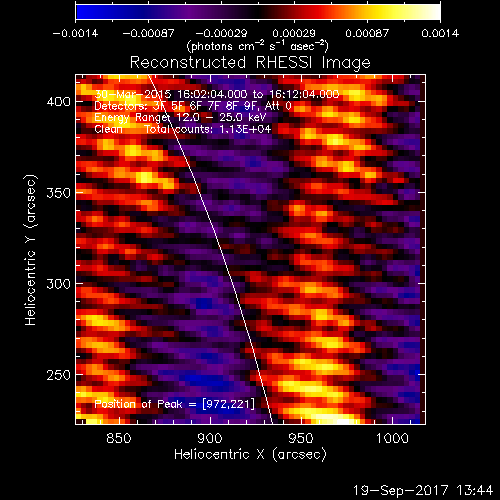Click the colorbar value -0.0014

(75, 33)
